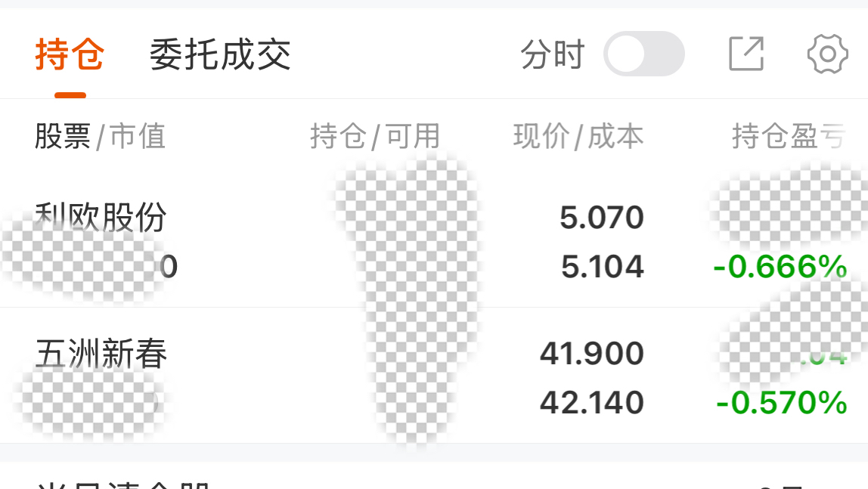Tap the 41.900 current price
The height and width of the screenshot is (489, 868).
point(592,354)
